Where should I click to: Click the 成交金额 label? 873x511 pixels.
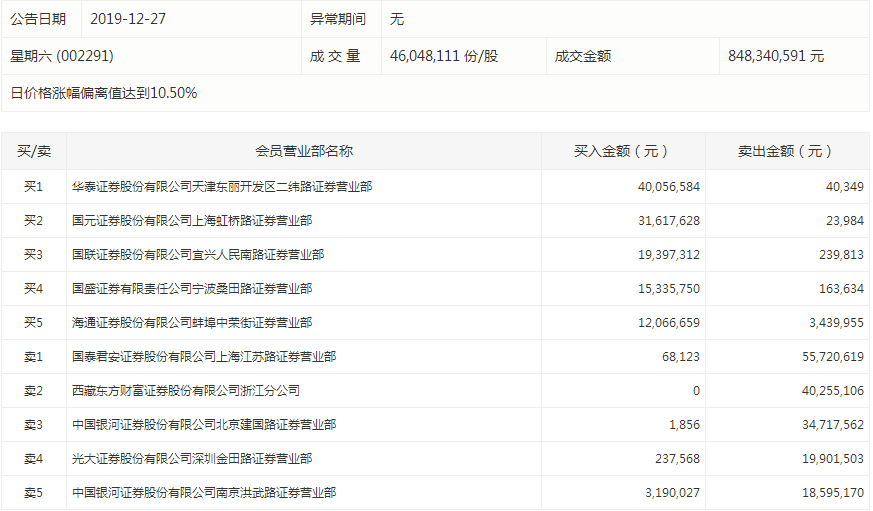point(583,56)
